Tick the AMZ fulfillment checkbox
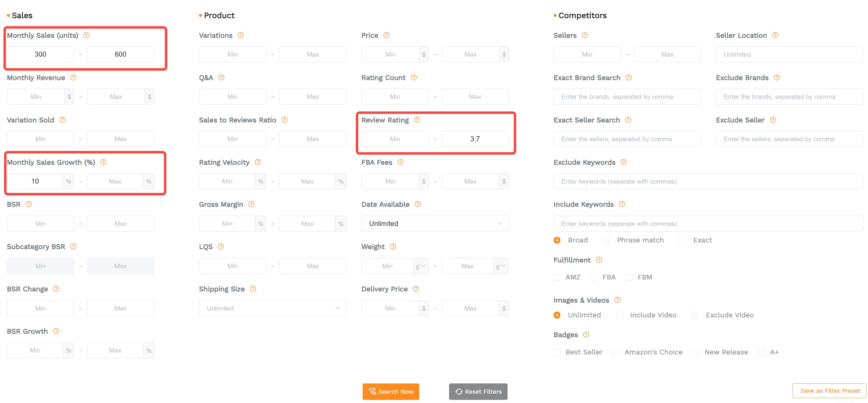 pyautogui.click(x=557, y=277)
